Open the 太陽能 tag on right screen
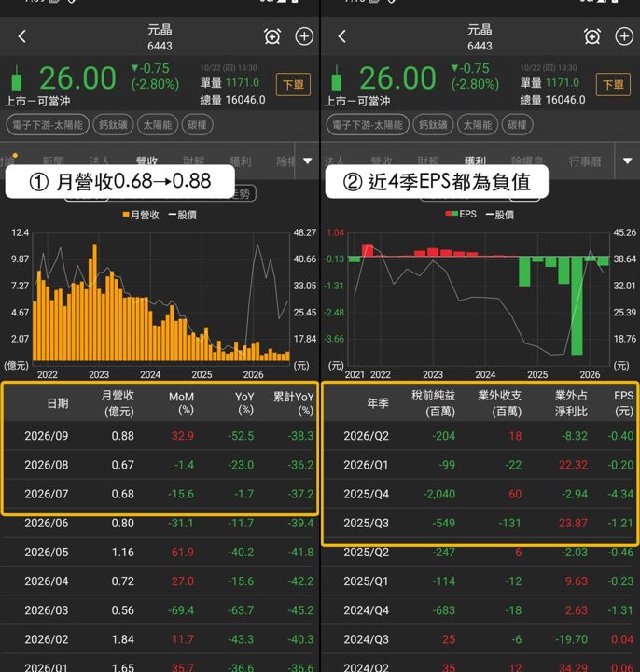The image size is (640, 672). [478, 125]
